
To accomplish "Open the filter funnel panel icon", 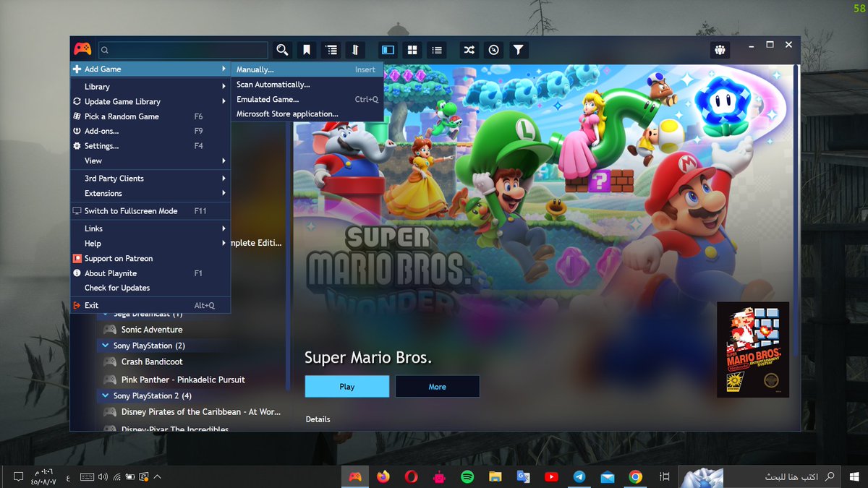I will (x=518, y=50).
